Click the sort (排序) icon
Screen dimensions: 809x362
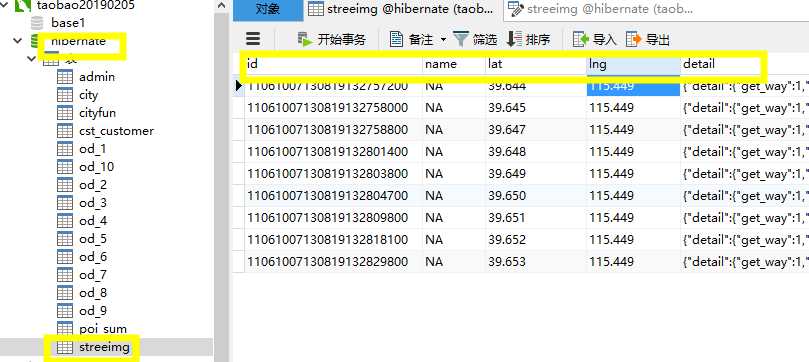point(514,39)
